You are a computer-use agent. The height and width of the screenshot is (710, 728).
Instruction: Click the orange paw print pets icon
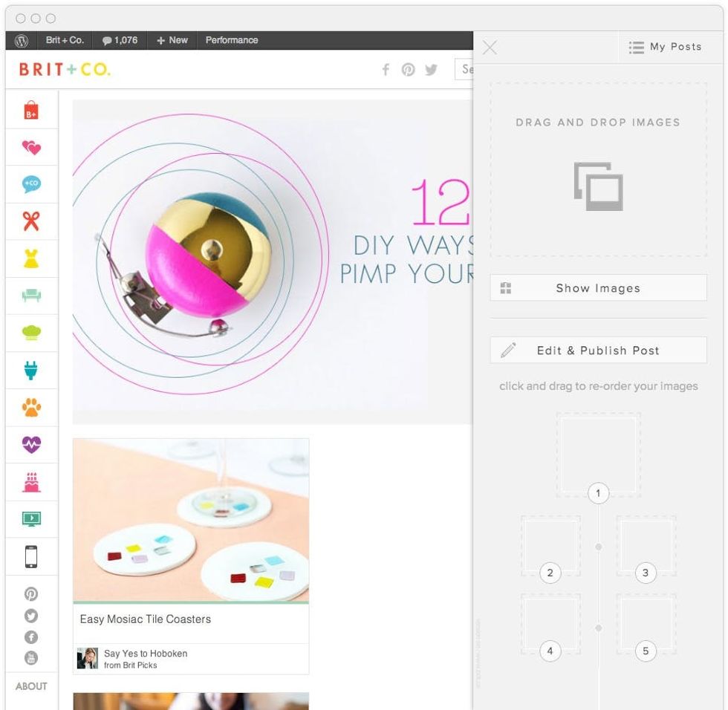[31, 408]
